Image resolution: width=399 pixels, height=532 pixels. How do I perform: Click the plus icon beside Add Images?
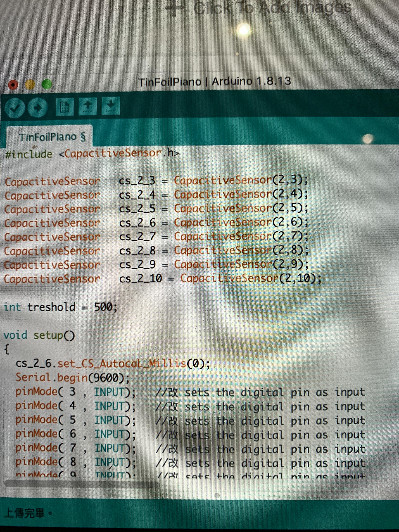[x=175, y=8]
